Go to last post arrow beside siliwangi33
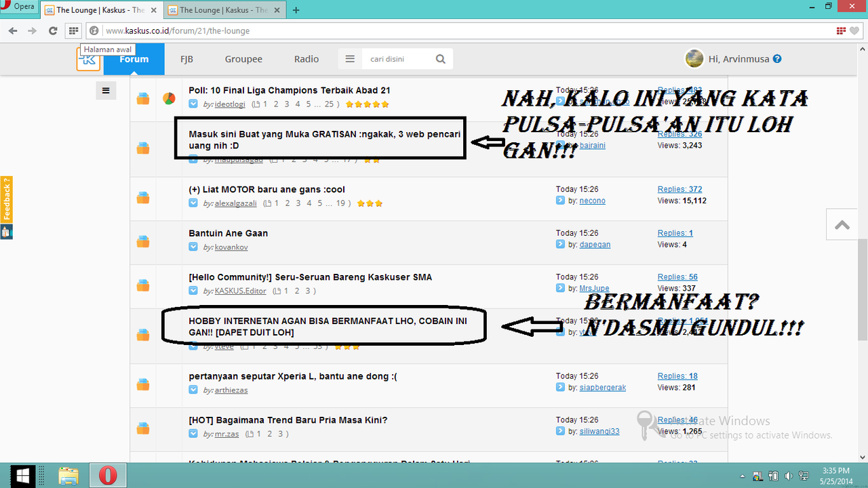Screen dimensions: 868x488 point(560,431)
